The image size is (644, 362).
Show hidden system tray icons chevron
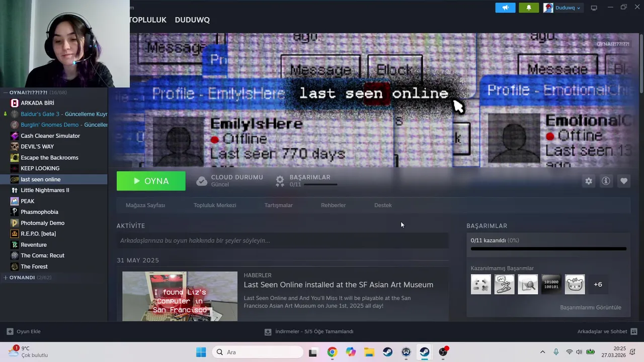[x=542, y=352]
